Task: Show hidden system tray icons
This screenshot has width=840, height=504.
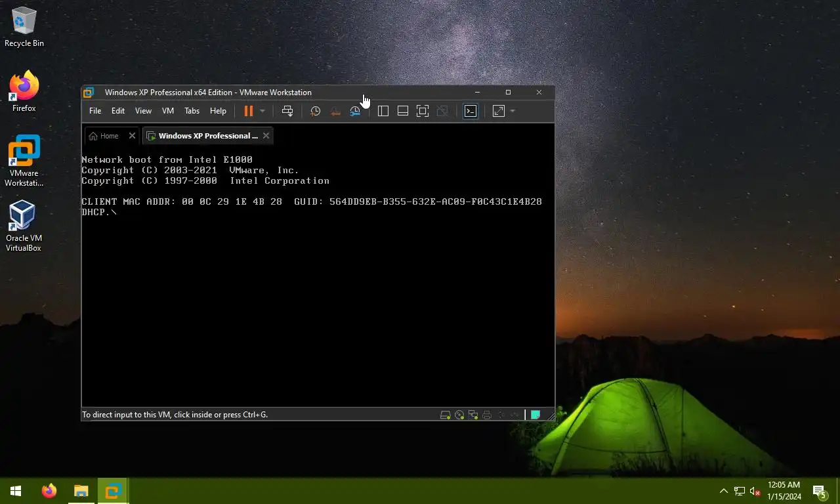Action: pos(724,491)
